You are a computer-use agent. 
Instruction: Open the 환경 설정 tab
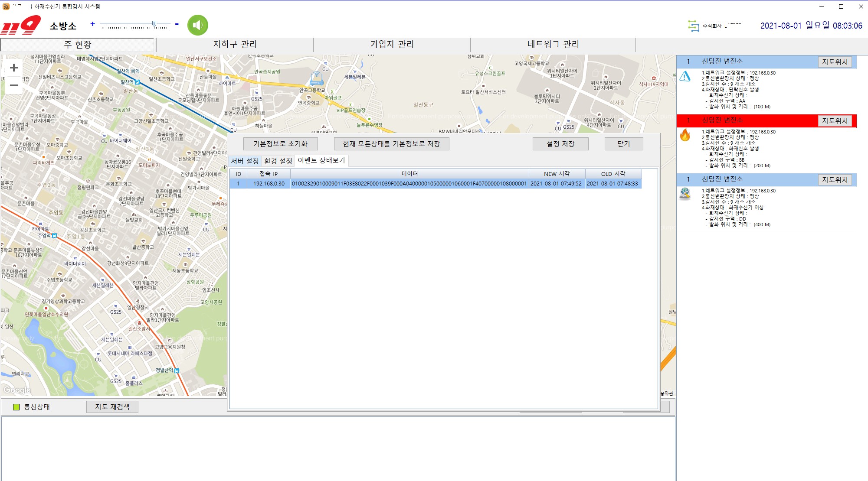click(x=278, y=161)
